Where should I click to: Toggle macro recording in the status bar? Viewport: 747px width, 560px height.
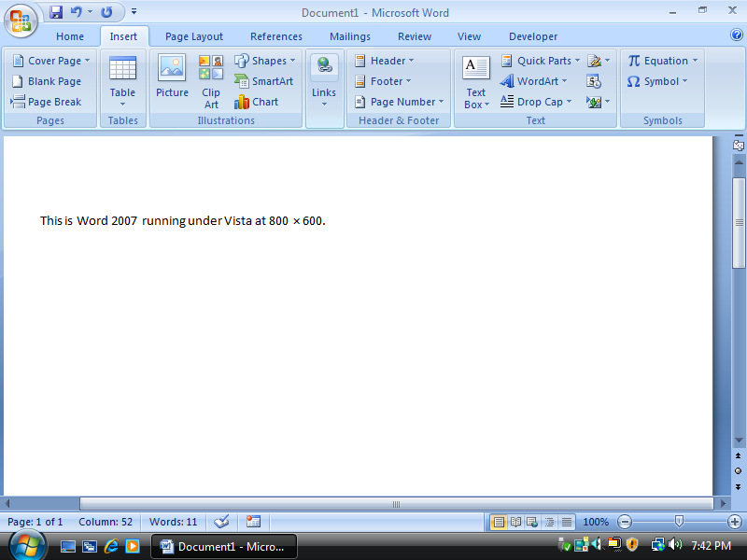click(253, 522)
